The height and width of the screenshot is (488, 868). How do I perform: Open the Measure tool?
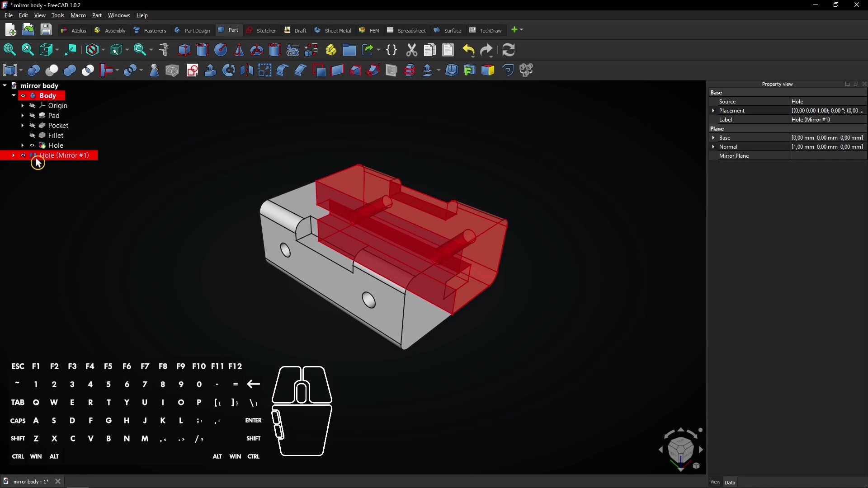(x=163, y=50)
